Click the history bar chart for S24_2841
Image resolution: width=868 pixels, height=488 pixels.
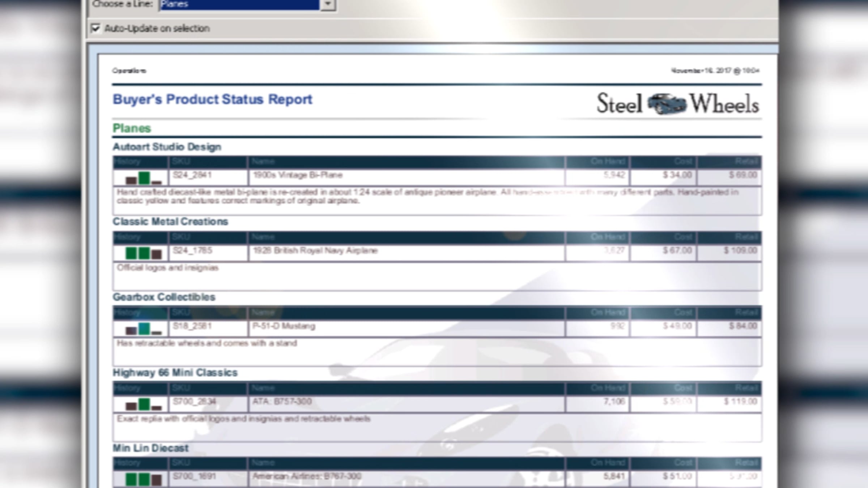point(144,178)
